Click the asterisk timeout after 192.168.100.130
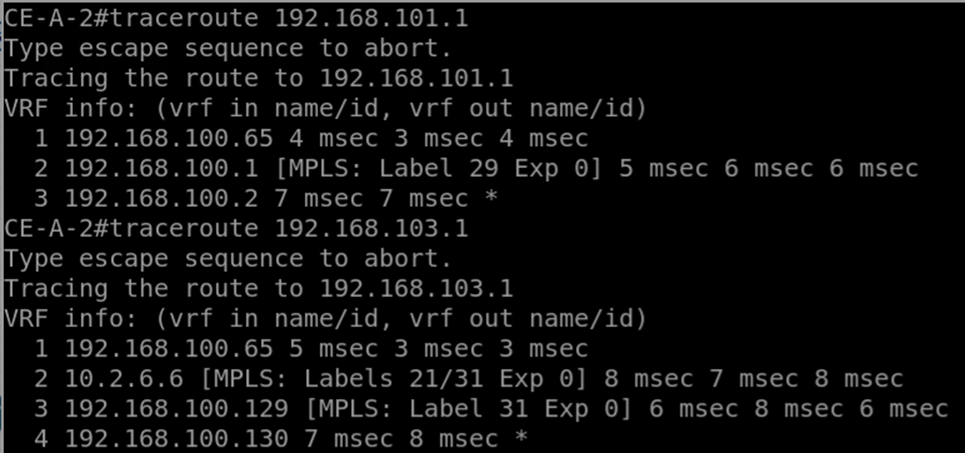This screenshot has height=453, width=965. coord(521,438)
